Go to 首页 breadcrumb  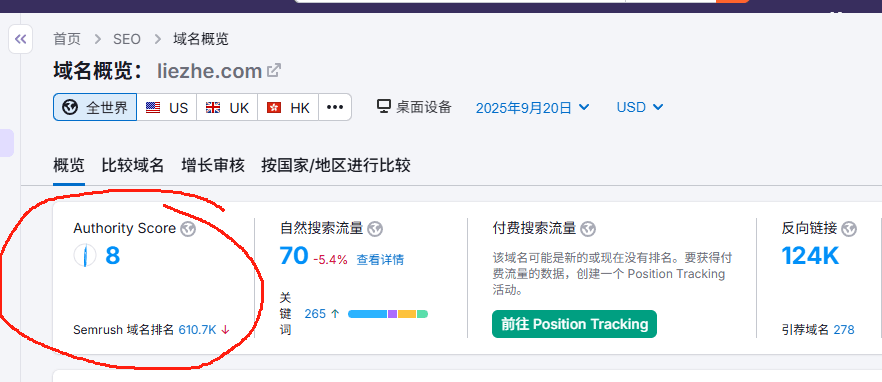click(67, 39)
